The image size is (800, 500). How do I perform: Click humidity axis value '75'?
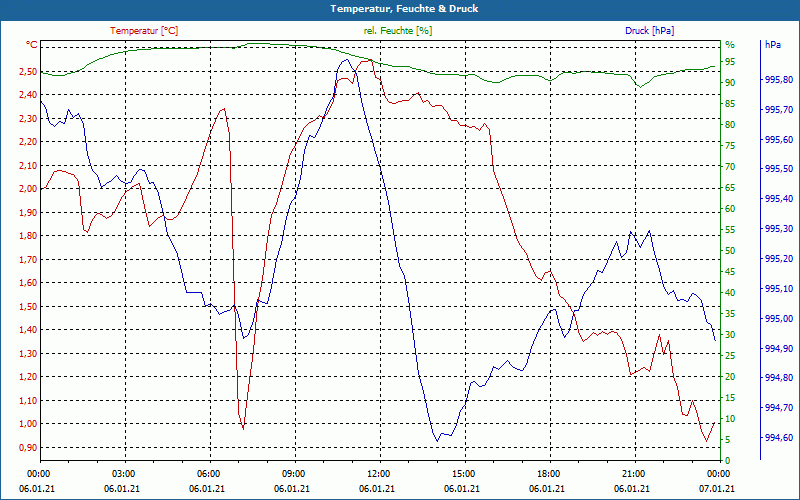click(x=730, y=146)
